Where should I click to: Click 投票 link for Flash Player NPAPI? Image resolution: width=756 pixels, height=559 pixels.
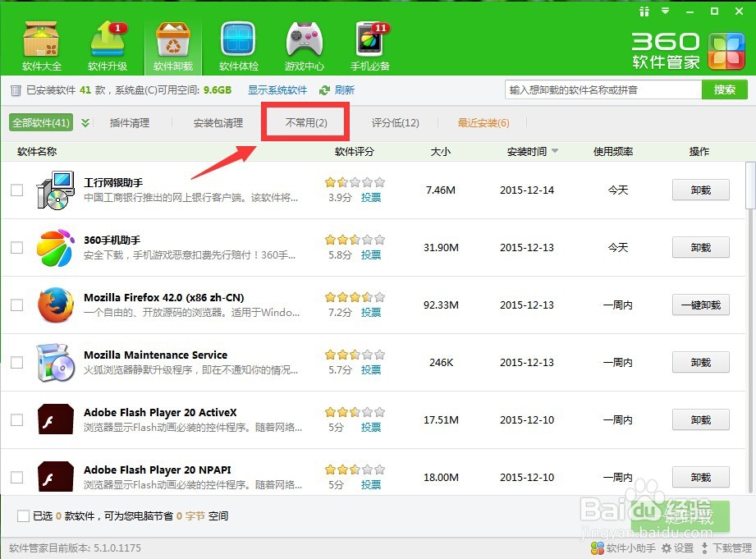coord(371,485)
